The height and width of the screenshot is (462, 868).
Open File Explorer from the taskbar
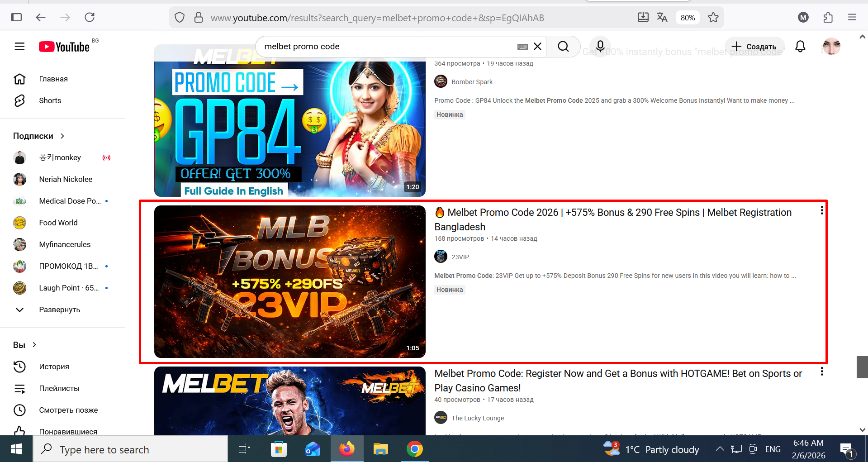click(x=381, y=449)
